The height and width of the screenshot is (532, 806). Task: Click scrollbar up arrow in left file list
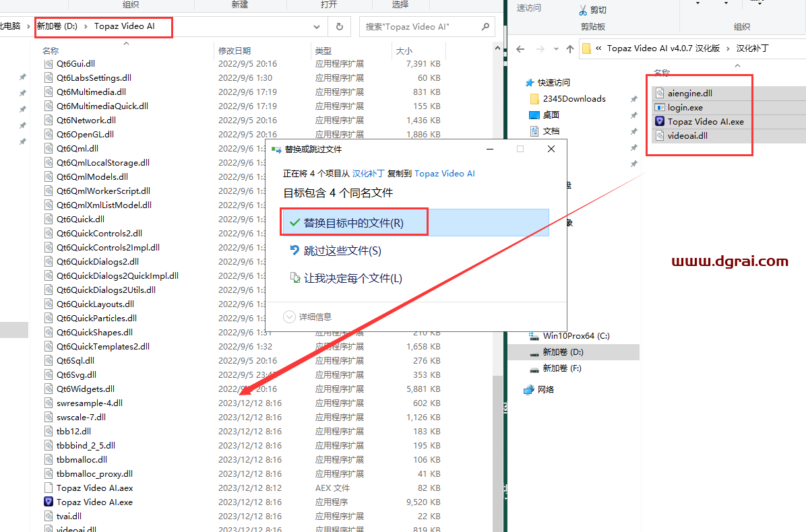[497, 48]
